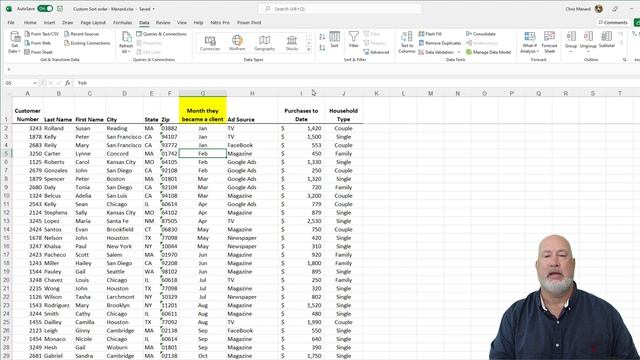Switch to the Formulas tab

(x=122, y=22)
